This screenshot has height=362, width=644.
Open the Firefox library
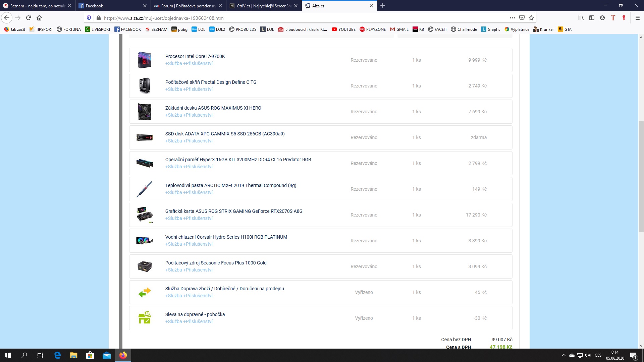(x=581, y=18)
